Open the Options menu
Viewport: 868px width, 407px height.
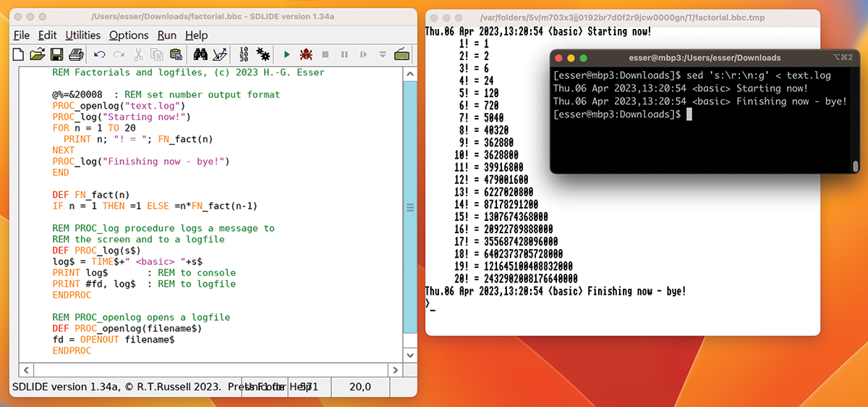point(129,35)
